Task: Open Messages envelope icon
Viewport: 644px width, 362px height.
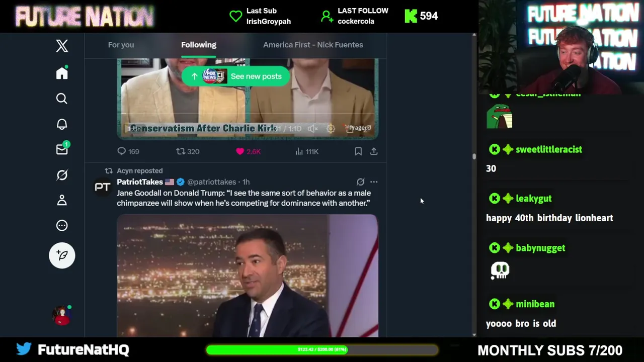Action: pyautogui.click(x=62, y=149)
